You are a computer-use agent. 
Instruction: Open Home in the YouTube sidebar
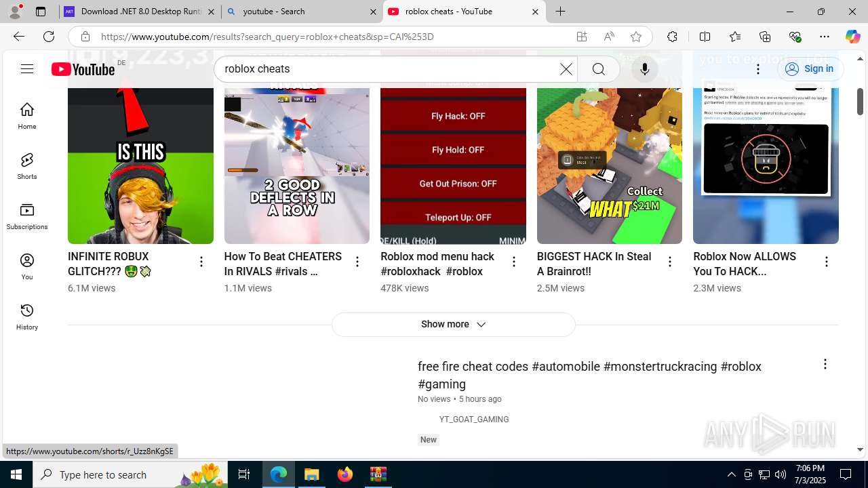coord(27,116)
